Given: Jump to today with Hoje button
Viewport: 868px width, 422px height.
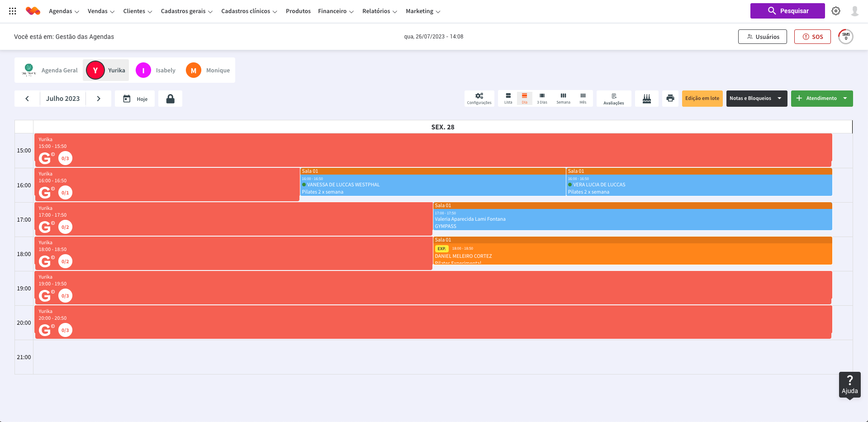Looking at the screenshot, I should (135, 99).
